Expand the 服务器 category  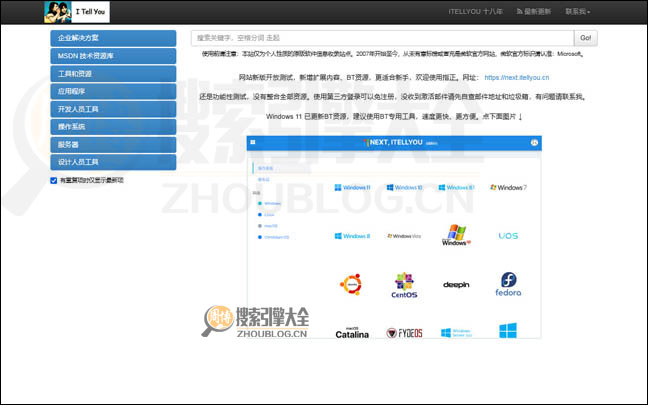pyautogui.click(x=113, y=145)
